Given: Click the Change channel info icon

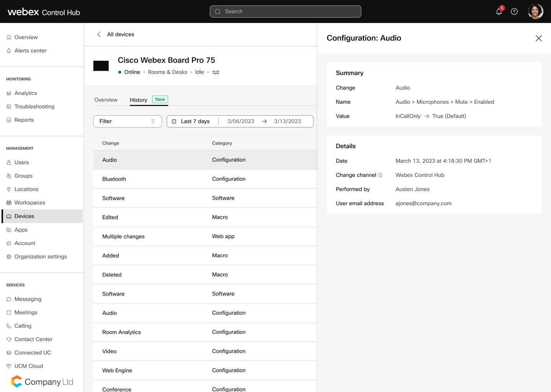Looking at the screenshot, I should click(380, 175).
